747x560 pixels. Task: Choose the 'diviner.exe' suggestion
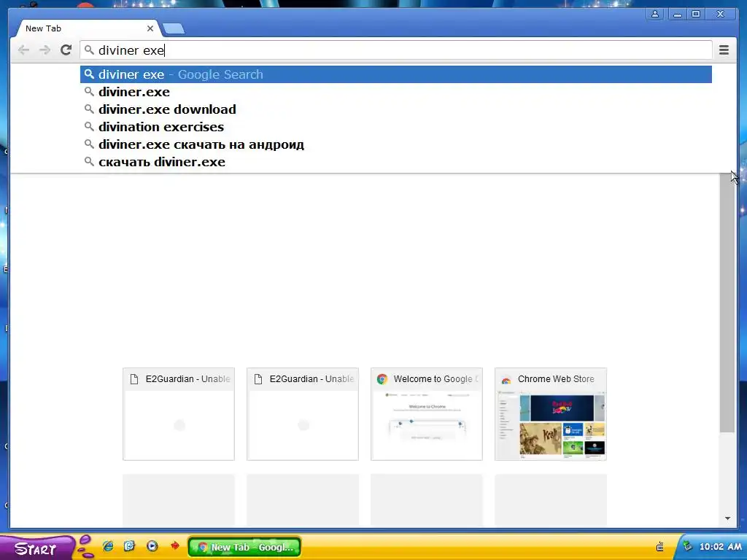click(x=396, y=92)
